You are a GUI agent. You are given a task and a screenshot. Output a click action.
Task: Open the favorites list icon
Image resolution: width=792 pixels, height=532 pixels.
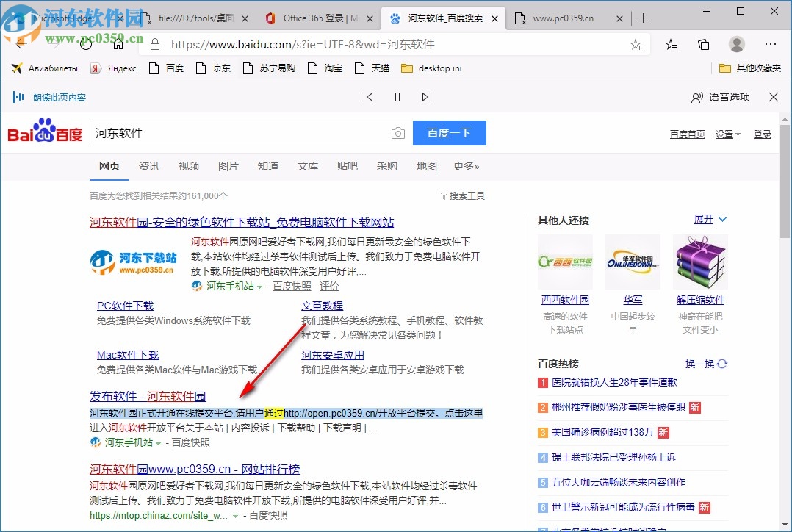coord(671,45)
